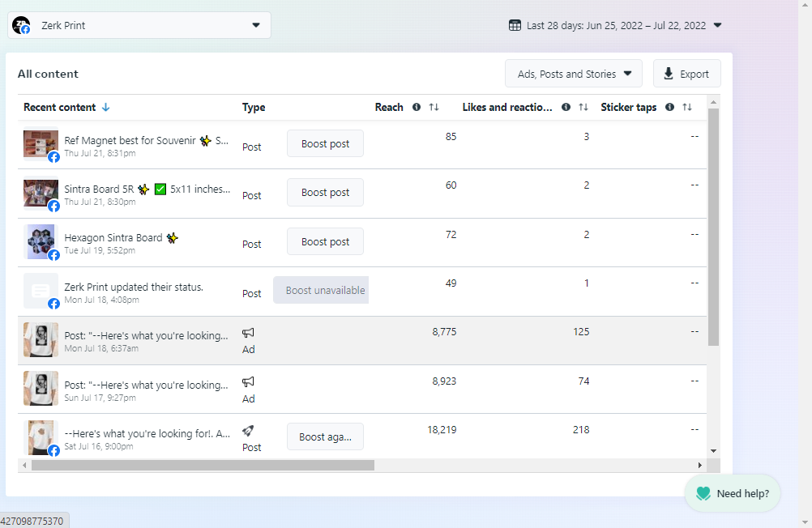
Task: Open the Need help? chat button
Action: pos(733,493)
